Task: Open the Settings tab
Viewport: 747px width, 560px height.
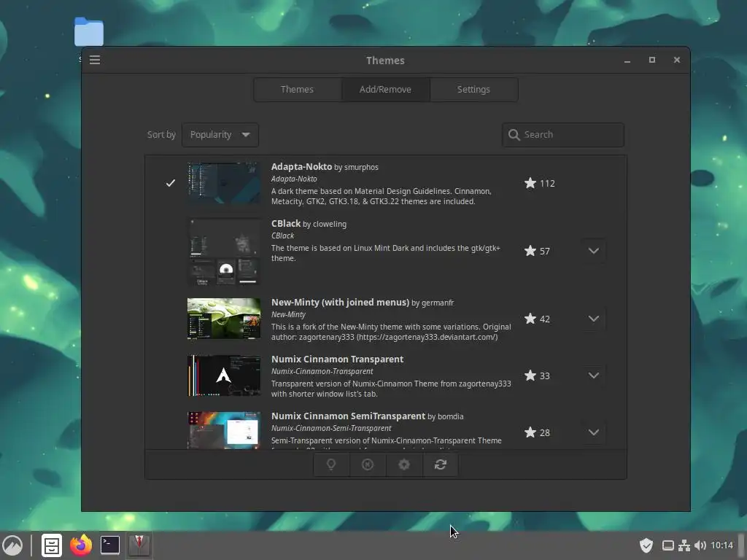Action: tap(473, 90)
